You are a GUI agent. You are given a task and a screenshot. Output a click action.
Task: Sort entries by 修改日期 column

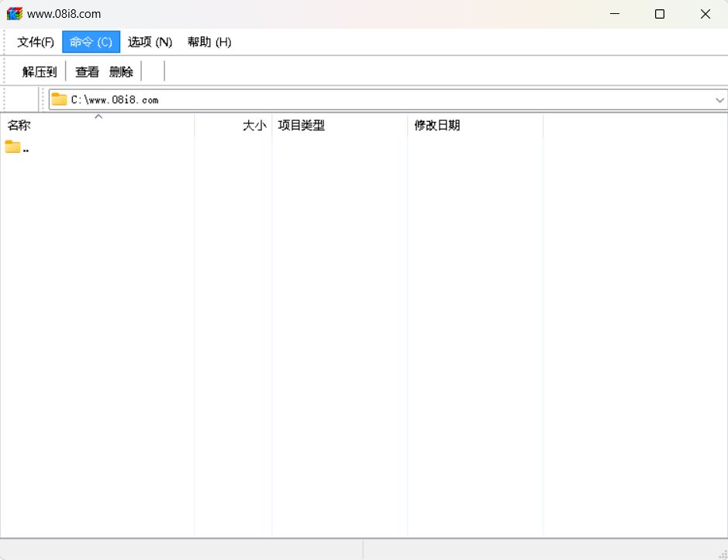click(x=437, y=125)
